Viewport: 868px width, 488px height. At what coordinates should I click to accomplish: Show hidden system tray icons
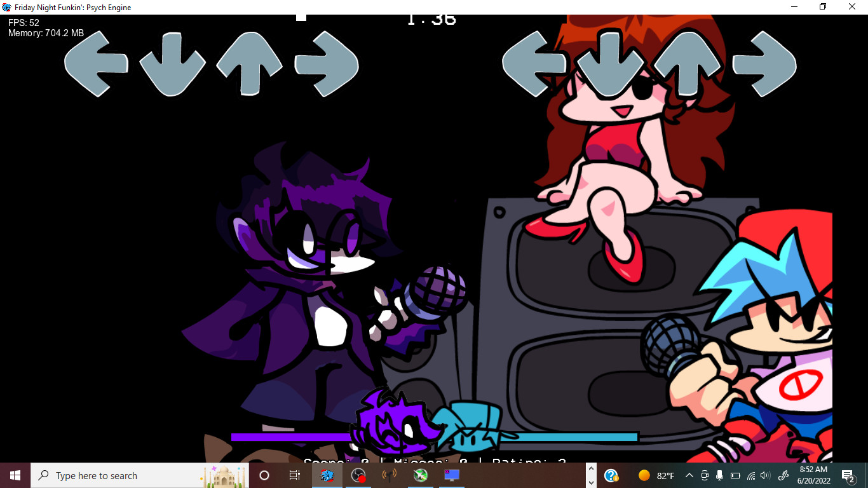(x=689, y=475)
